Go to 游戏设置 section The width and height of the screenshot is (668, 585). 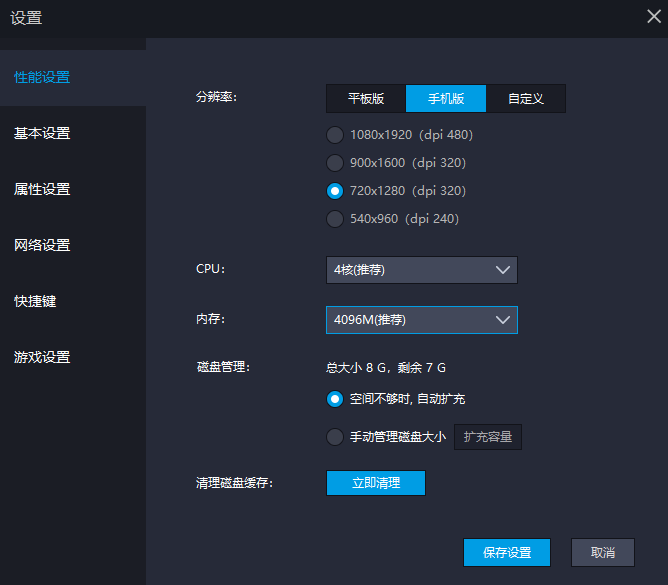pyautogui.click(x=42, y=358)
